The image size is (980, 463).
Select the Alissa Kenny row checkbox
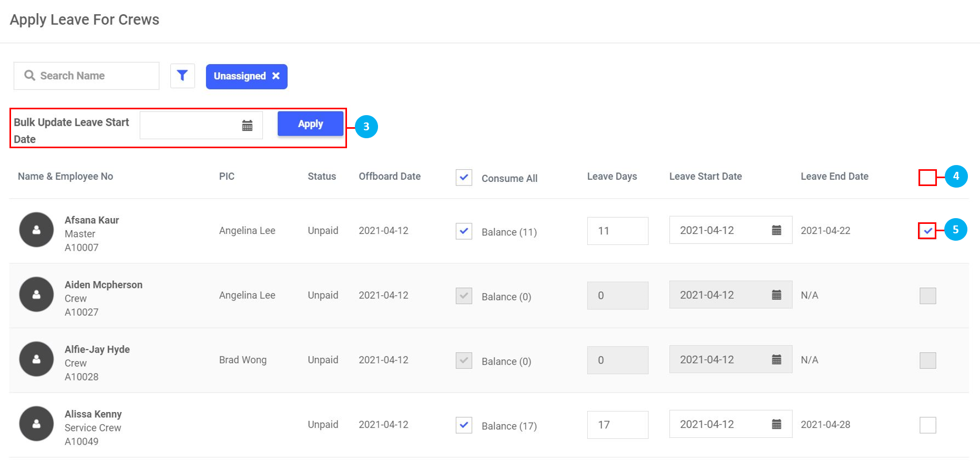point(927,425)
